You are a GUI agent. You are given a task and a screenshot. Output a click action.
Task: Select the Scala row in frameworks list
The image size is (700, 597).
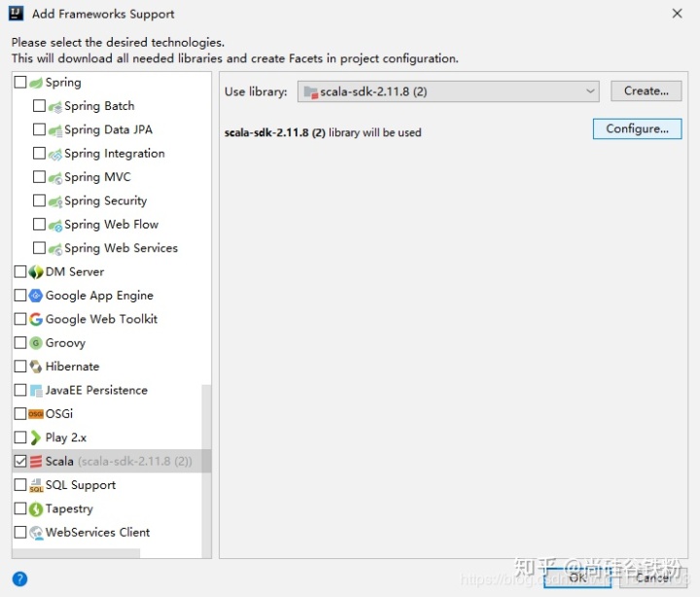(x=112, y=461)
